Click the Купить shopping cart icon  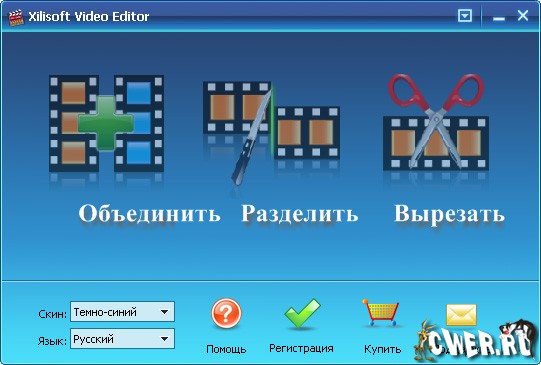coord(381,312)
